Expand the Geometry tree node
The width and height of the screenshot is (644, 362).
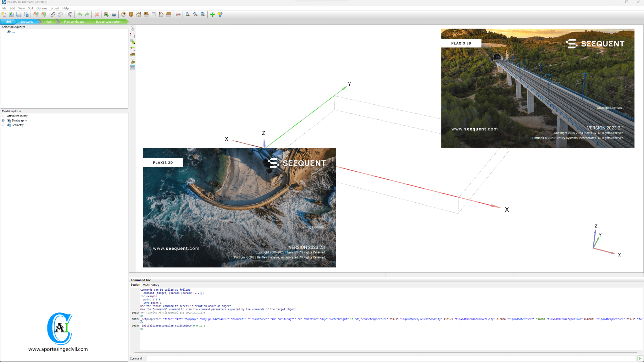point(3,125)
